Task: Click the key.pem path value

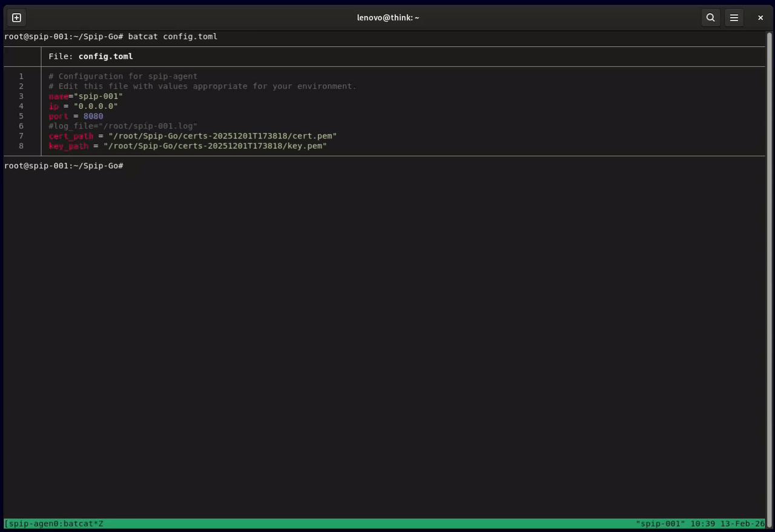Action: 215,146
